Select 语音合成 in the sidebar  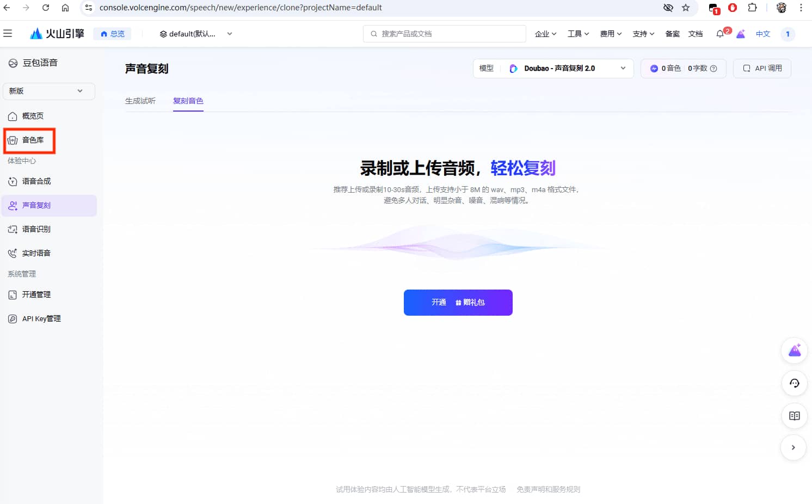[36, 181]
